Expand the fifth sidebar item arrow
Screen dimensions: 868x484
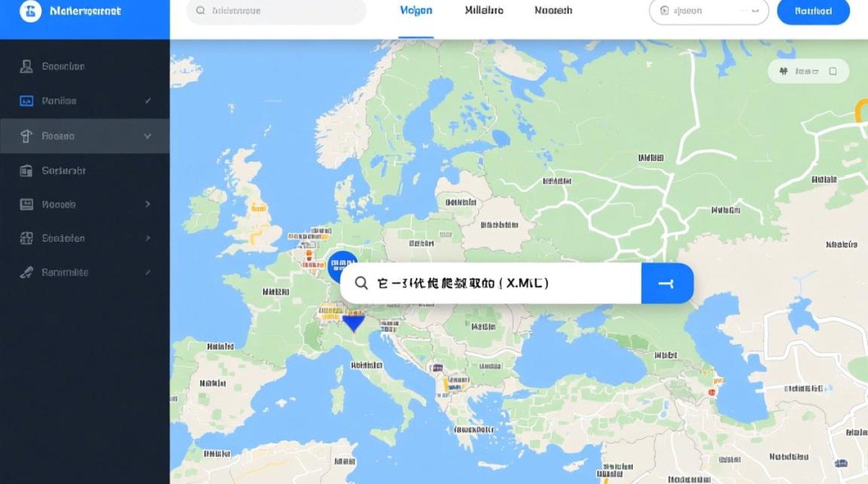pos(147,204)
